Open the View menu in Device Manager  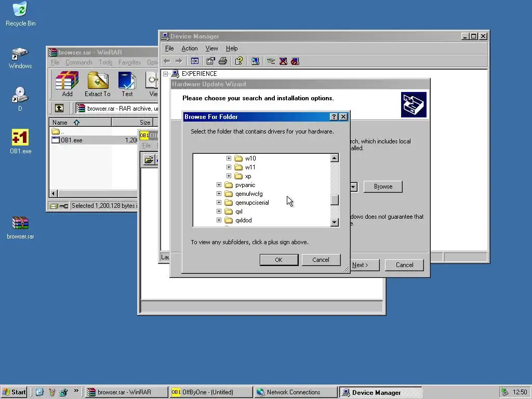point(212,48)
